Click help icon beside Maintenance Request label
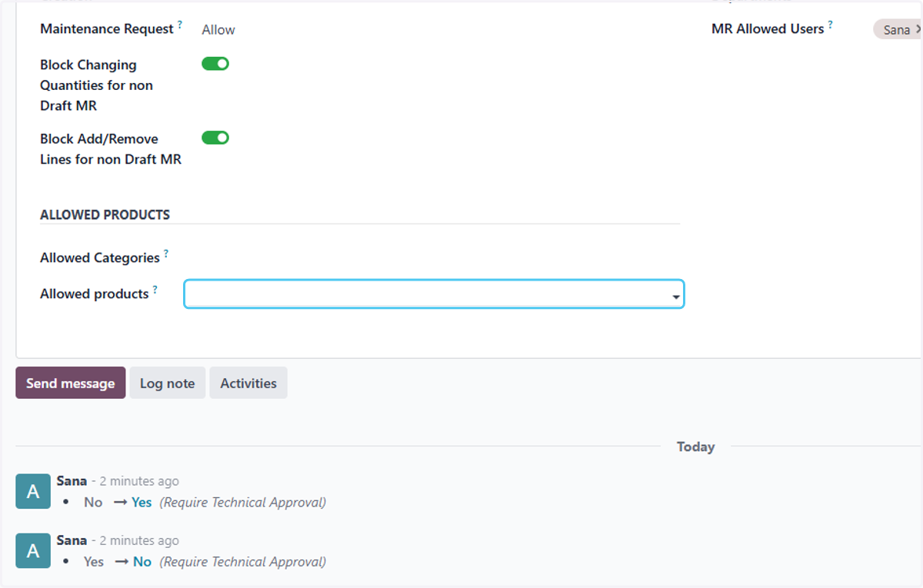The width and height of the screenshot is (923, 588). pos(180,25)
